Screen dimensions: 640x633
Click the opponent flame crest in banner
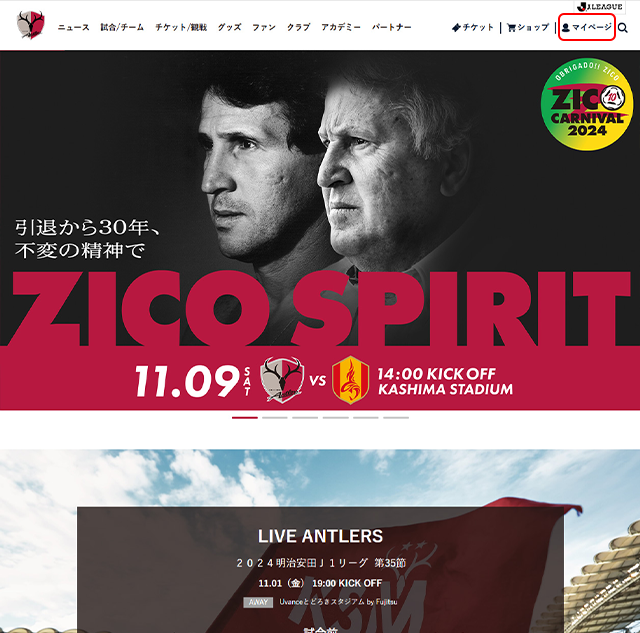click(x=351, y=380)
